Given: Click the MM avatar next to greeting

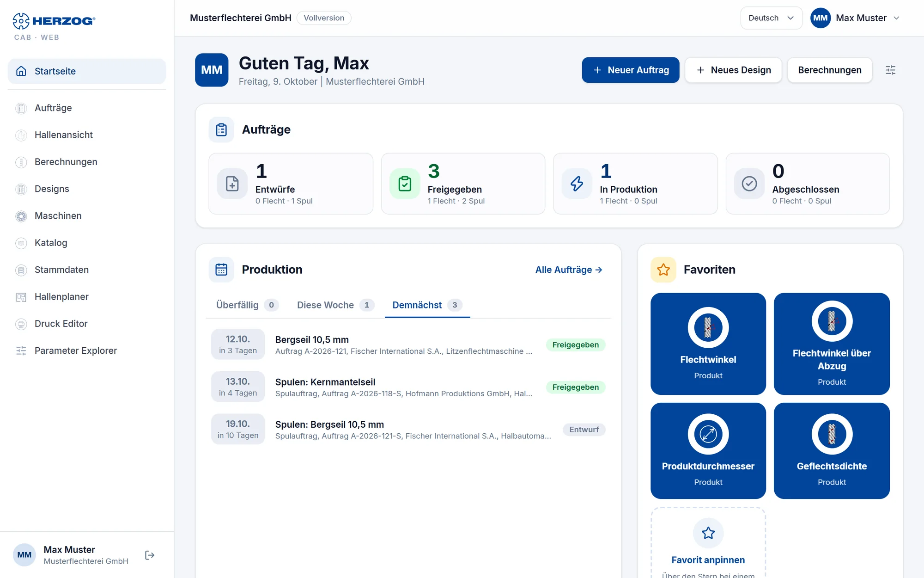Looking at the screenshot, I should (x=212, y=70).
